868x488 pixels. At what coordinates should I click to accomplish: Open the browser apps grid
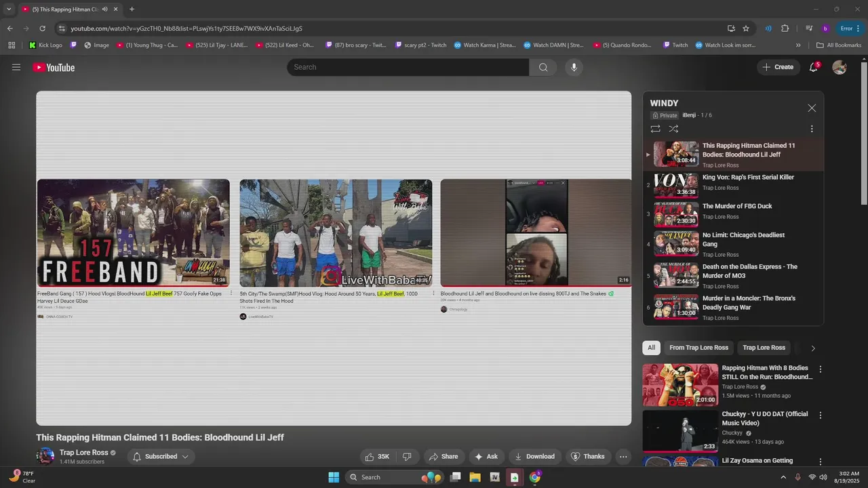click(x=12, y=45)
